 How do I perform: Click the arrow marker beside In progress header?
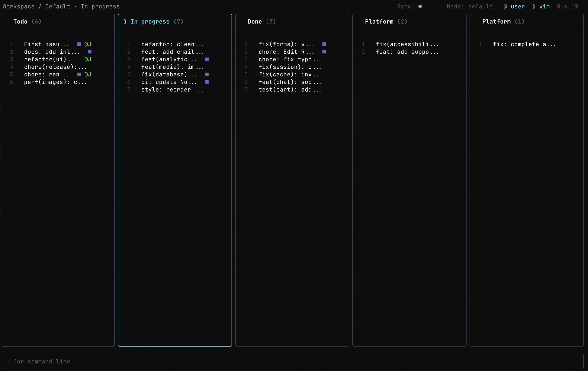[x=125, y=22]
